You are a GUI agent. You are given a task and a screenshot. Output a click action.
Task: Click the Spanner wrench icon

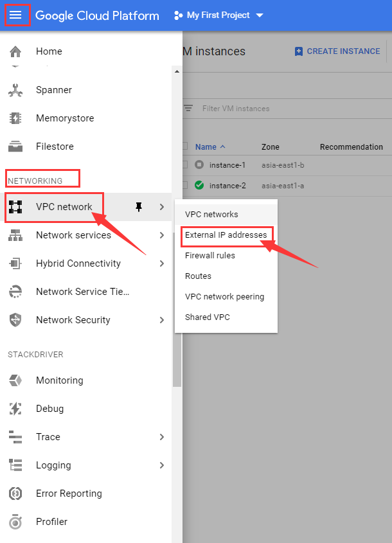15,90
